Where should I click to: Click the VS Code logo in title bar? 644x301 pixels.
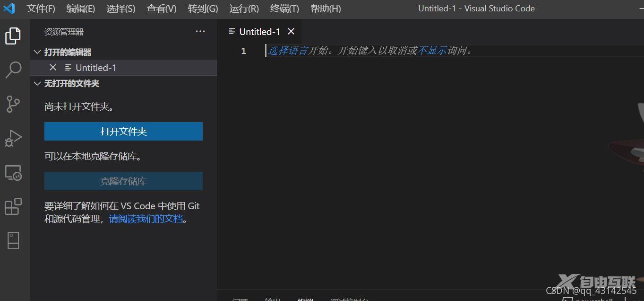(9, 9)
